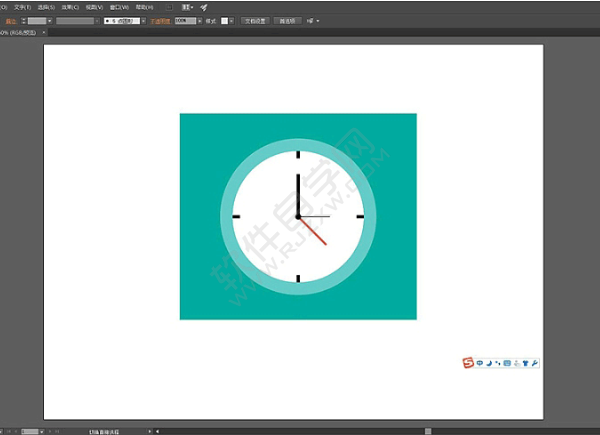The image size is (600, 435).
Task: Open Sogou skin shirt icon
Action: (525, 363)
